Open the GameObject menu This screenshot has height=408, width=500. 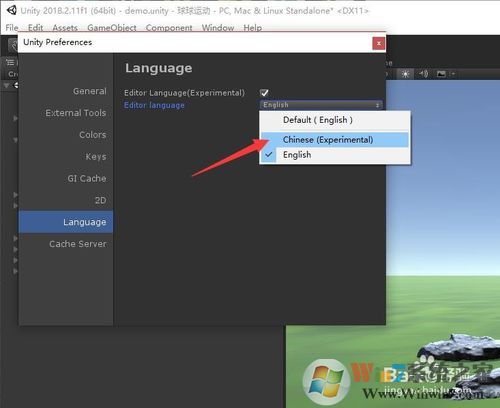[x=112, y=28]
